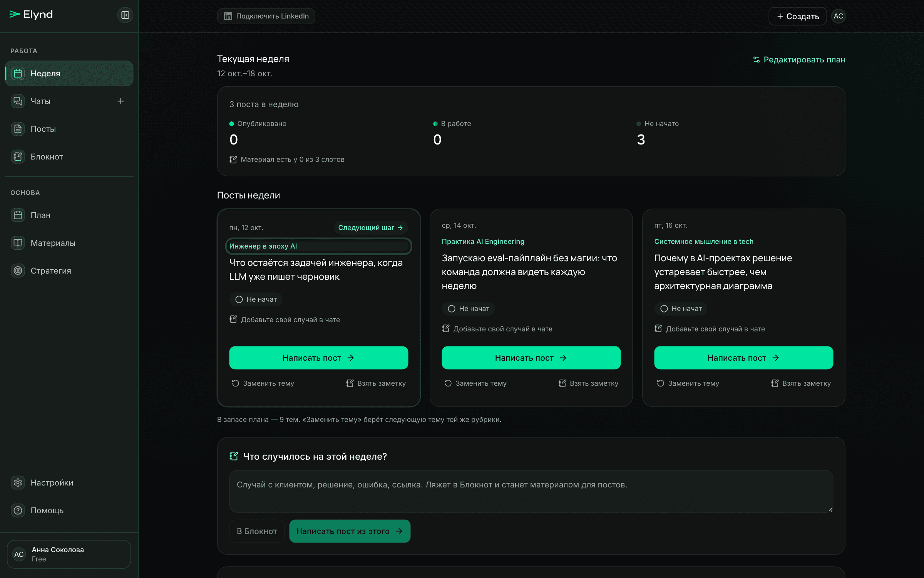
Task: Click the Не начат status on Wednesday card
Action: pos(468,309)
